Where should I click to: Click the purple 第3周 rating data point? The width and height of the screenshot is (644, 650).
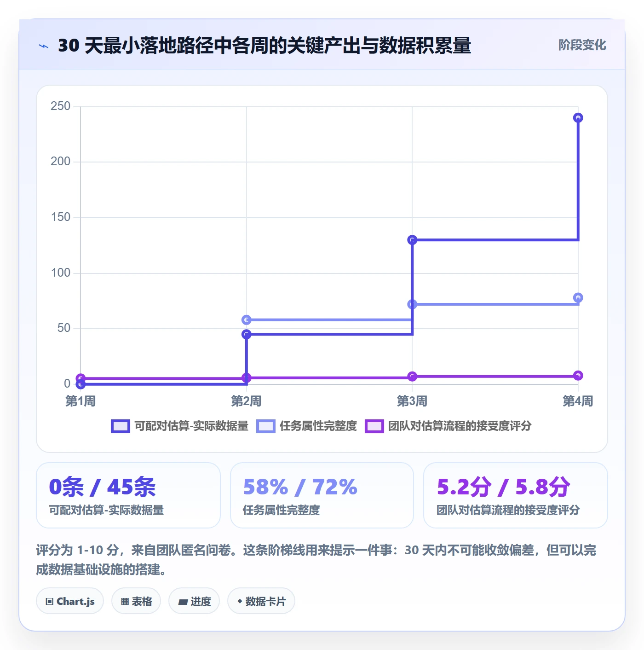coord(412,377)
